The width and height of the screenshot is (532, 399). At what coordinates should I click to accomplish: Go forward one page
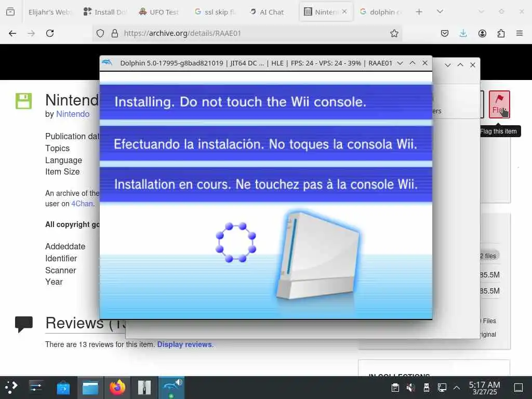tap(31, 33)
